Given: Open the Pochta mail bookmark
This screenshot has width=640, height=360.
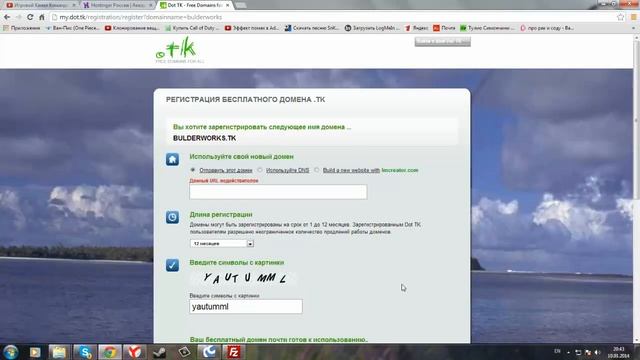Looking at the screenshot, I should coord(444,28).
